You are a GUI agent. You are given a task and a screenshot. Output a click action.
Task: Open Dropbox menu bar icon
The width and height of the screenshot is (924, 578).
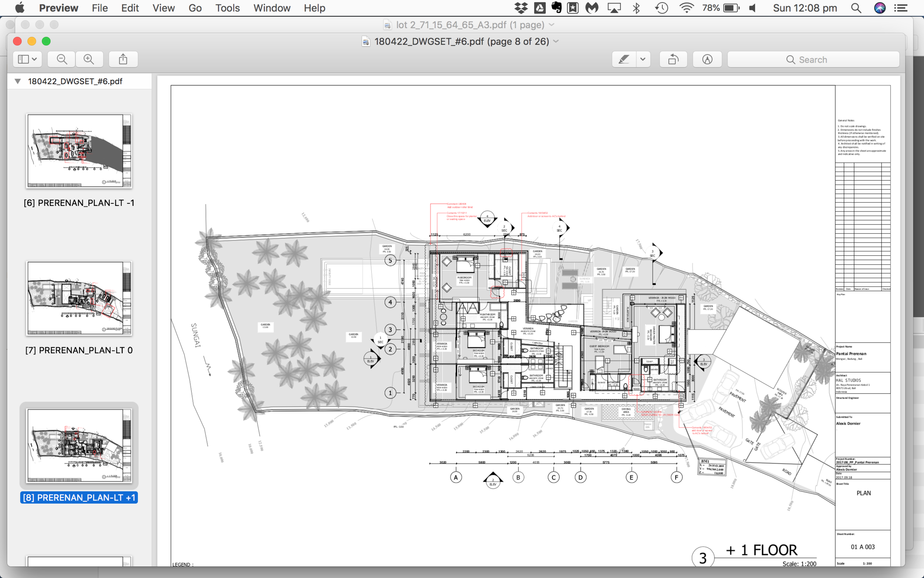click(521, 8)
